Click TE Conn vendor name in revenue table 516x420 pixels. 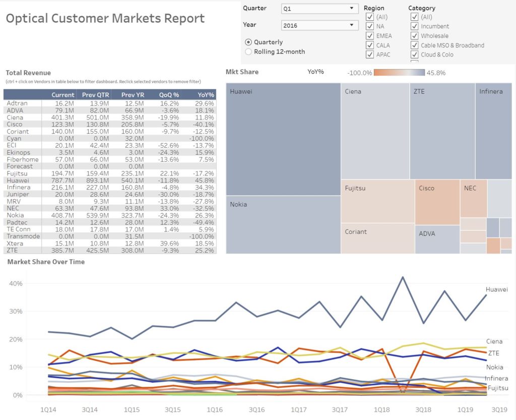click(x=19, y=229)
